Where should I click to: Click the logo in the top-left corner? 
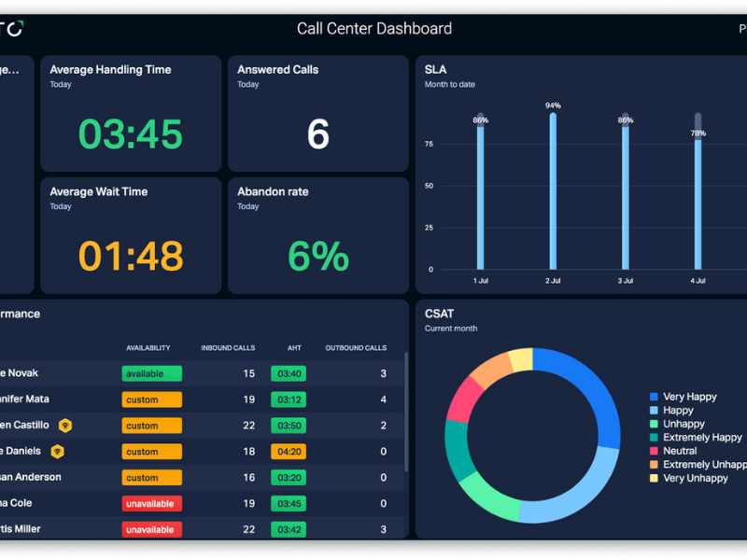[13, 29]
